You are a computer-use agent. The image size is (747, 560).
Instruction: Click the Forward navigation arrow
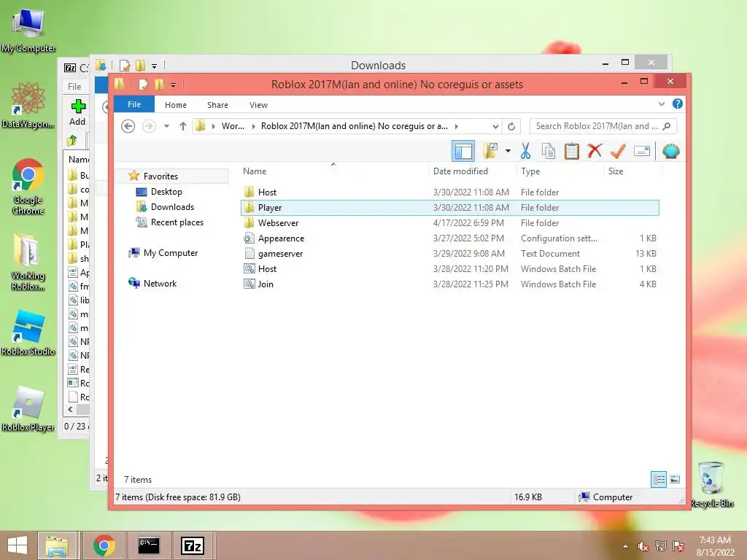[x=149, y=126]
